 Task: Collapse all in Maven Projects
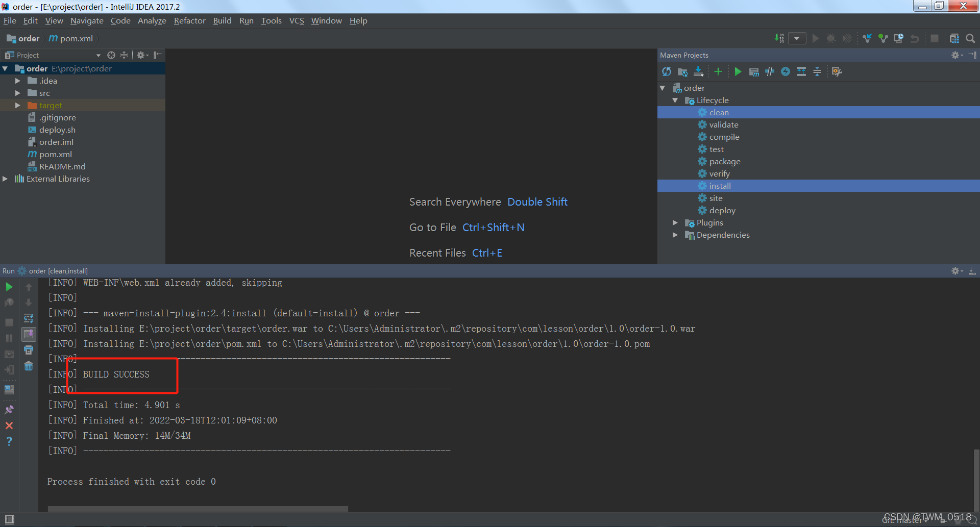pyautogui.click(x=817, y=72)
